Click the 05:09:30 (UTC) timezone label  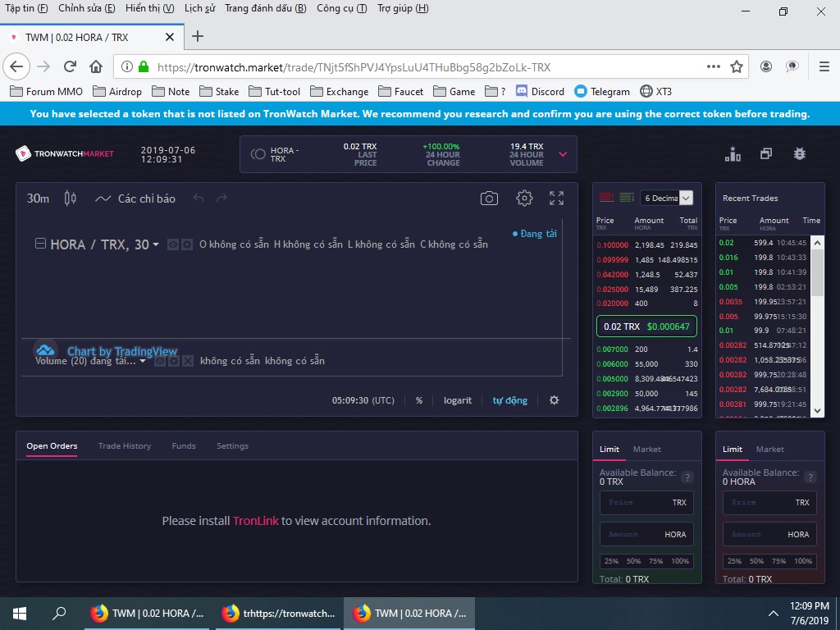363,400
